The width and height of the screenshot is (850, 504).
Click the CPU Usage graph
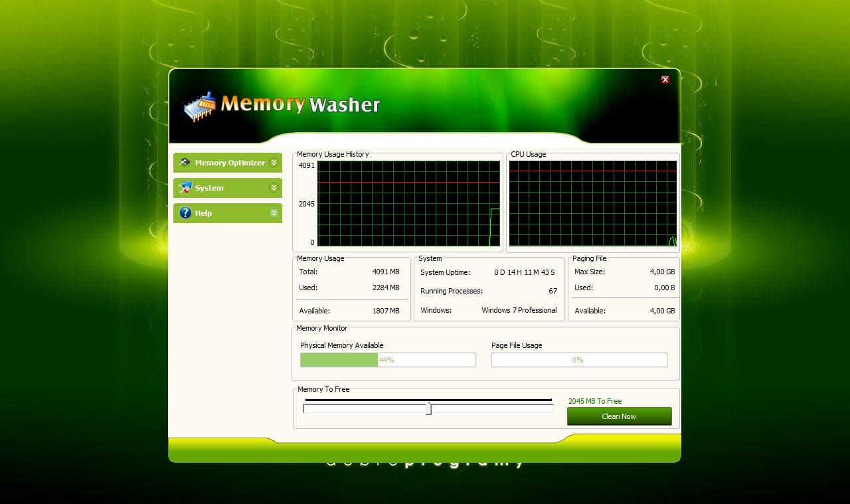tap(593, 204)
